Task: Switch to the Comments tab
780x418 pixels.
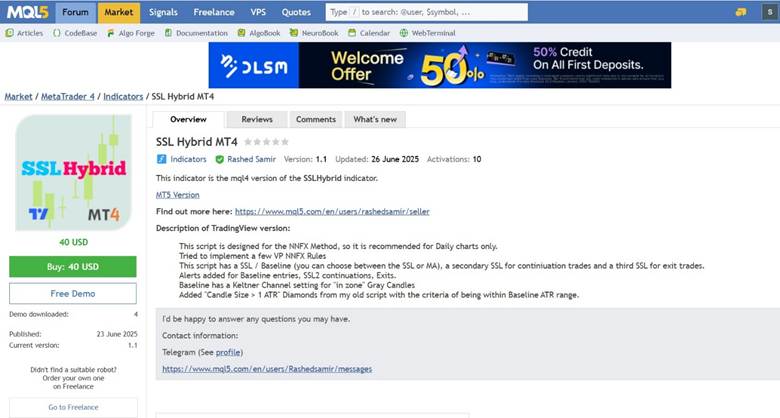Action: pos(315,119)
